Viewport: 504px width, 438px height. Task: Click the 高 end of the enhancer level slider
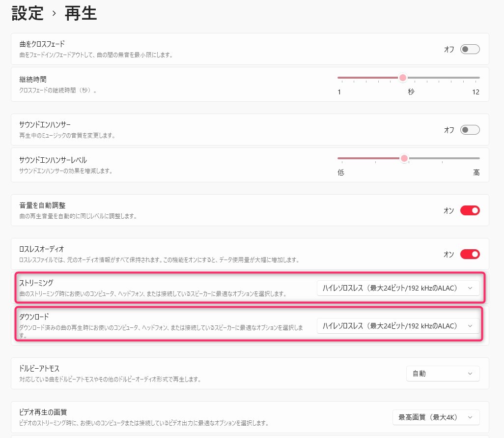coord(476,173)
